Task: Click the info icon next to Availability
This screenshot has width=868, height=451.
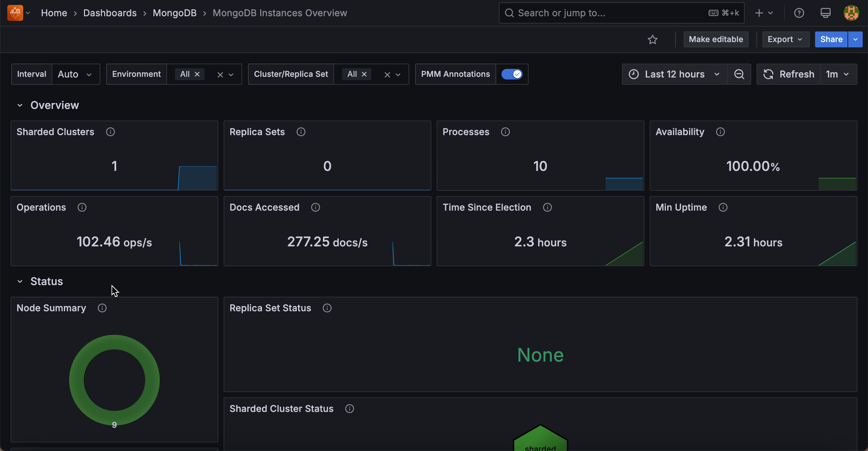Action: 720,132
